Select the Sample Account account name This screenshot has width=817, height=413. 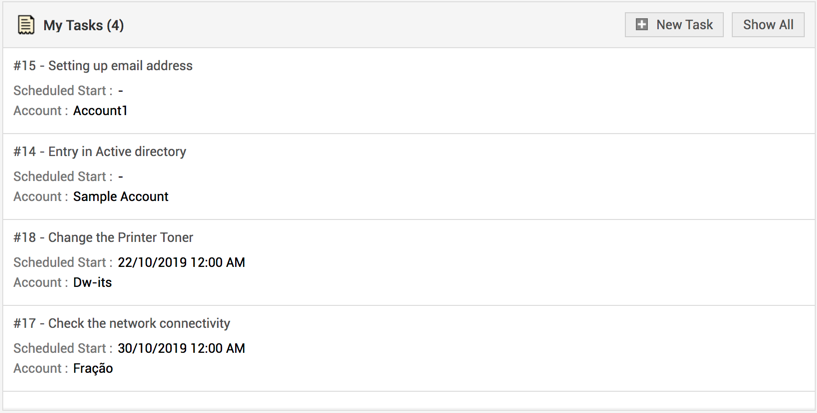coord(120,197)
